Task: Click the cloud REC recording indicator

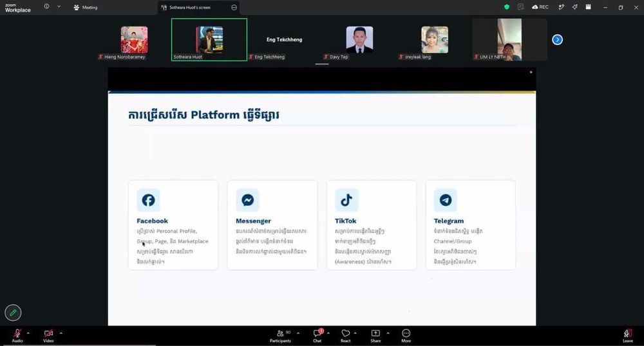Action: 540,7
